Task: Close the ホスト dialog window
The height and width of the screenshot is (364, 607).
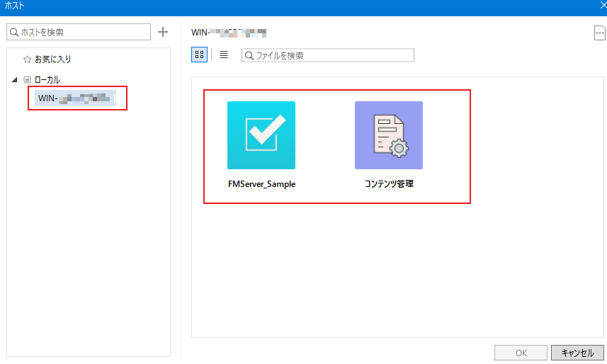Action: (x=599, y=6)
